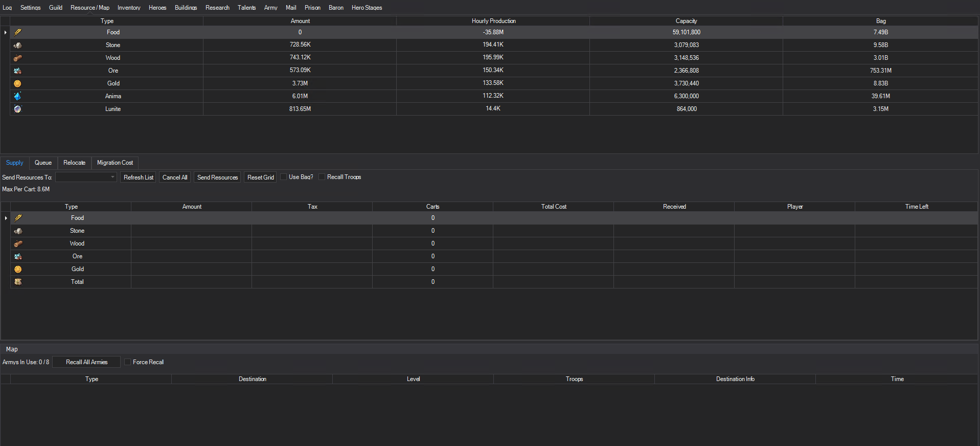
Task: Click the Carts column header
Action: (433, 207)
